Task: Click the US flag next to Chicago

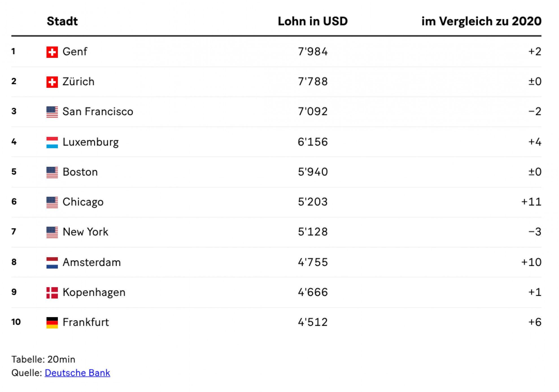Action: [x=52, y=202]
